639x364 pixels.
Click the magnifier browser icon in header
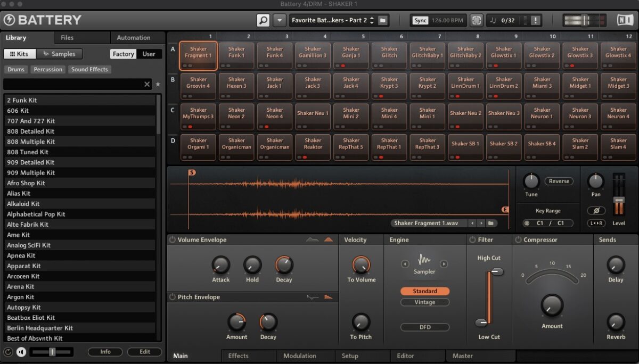263,21
